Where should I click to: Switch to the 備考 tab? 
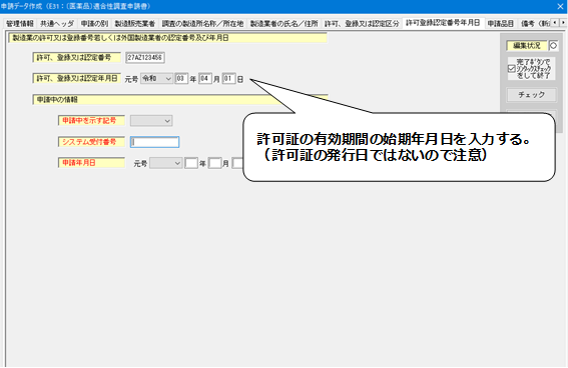535,24
